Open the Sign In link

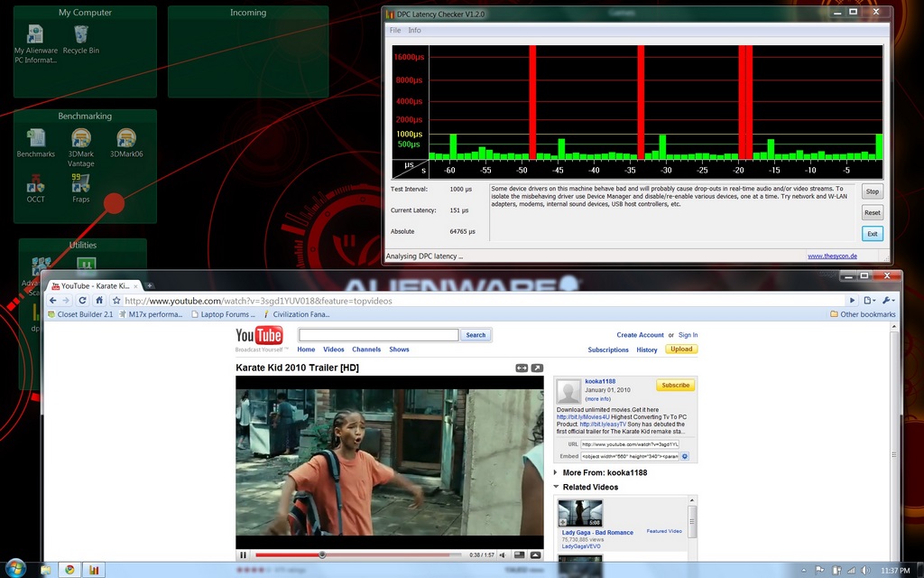pyautogui.click(x=688, y=335)
